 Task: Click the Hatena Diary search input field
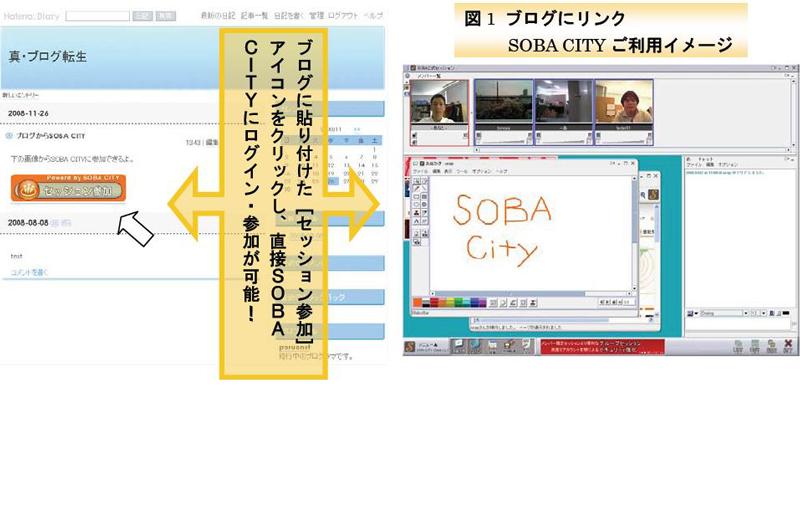[97, 16]
